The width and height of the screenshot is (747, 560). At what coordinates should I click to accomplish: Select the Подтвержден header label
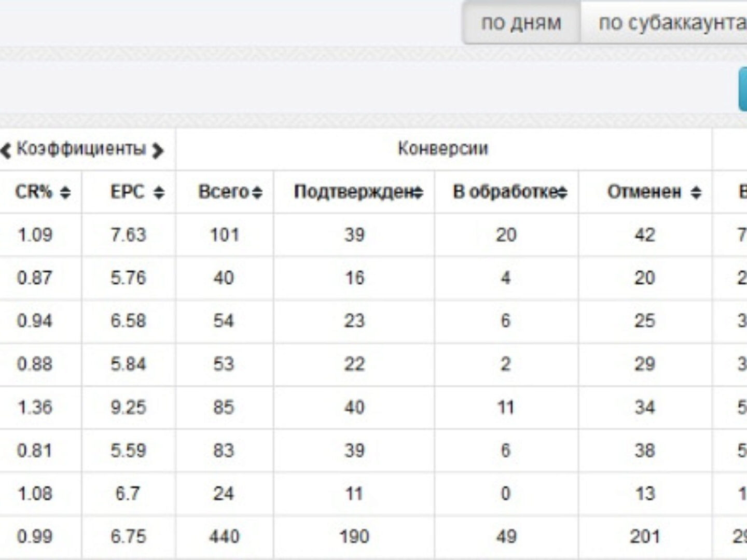tap(354, 192)
